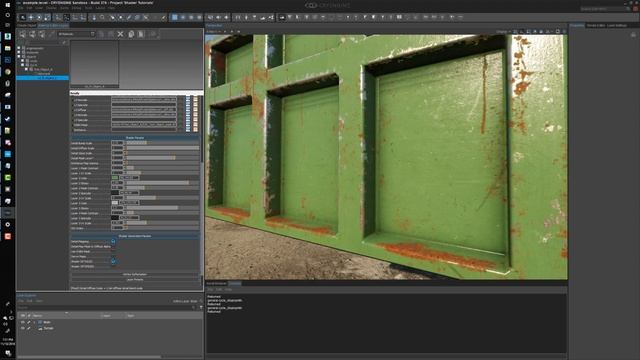
Task: Click the magnifier icon in the main toolbar
Action: [102, 17]
